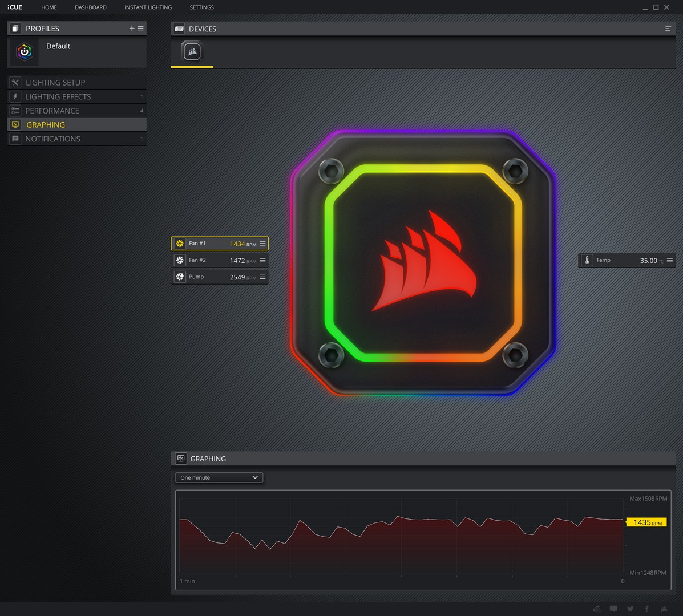Screen dimensions: 683x616
Task: Click the Graphing monitor icon in sidebar
Action: tap(15, 124)
